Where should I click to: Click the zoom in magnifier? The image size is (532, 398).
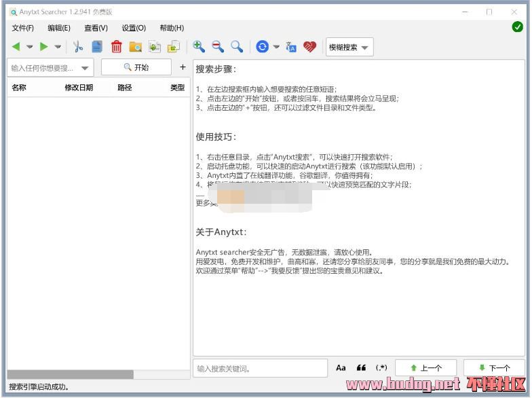click(x=199, y=46)
